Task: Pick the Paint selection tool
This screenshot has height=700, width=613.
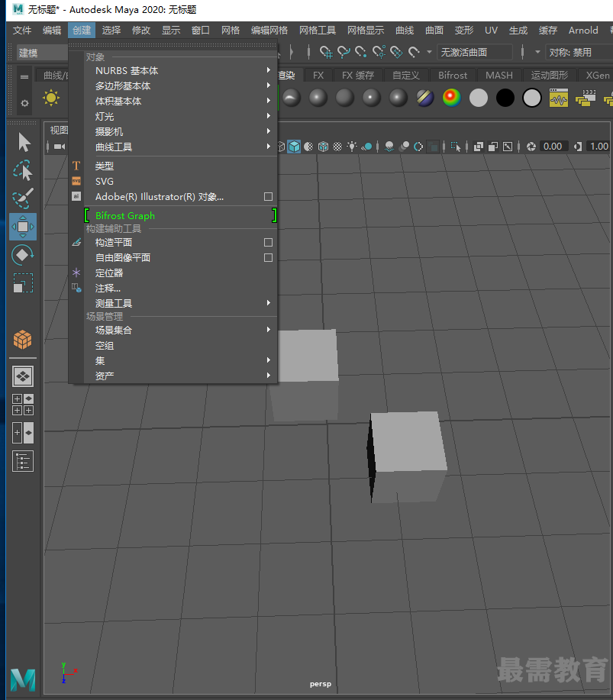Action: click(x=22, y=198)
